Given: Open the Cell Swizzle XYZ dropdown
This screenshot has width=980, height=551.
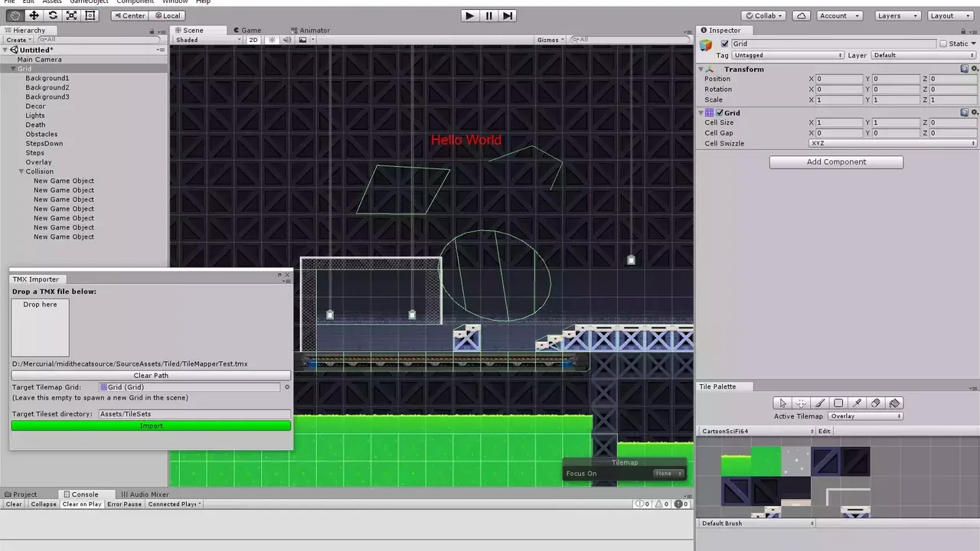Looking at the screenshot, I should point(893,143).
